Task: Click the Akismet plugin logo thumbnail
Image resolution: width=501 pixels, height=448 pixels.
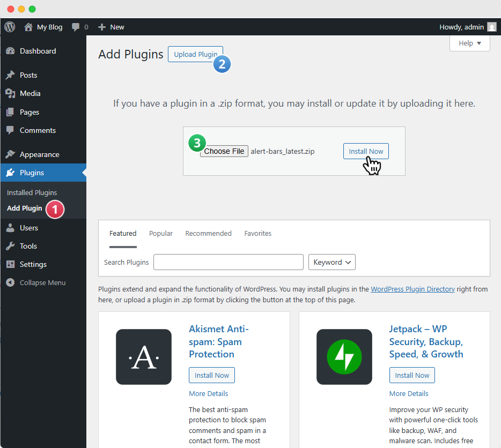Action: [144, 357]
